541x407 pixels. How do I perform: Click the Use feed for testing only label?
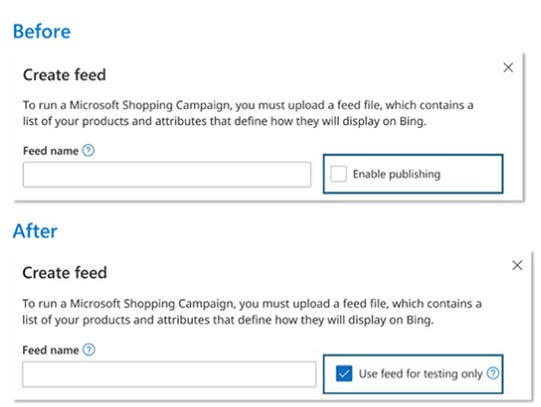point(421,374)
